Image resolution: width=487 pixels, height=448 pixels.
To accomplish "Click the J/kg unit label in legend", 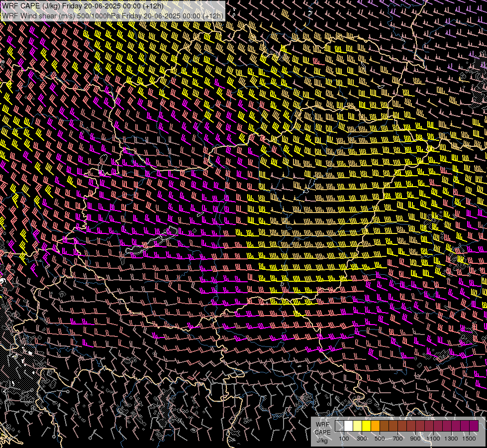I will (x=322, y=441).
